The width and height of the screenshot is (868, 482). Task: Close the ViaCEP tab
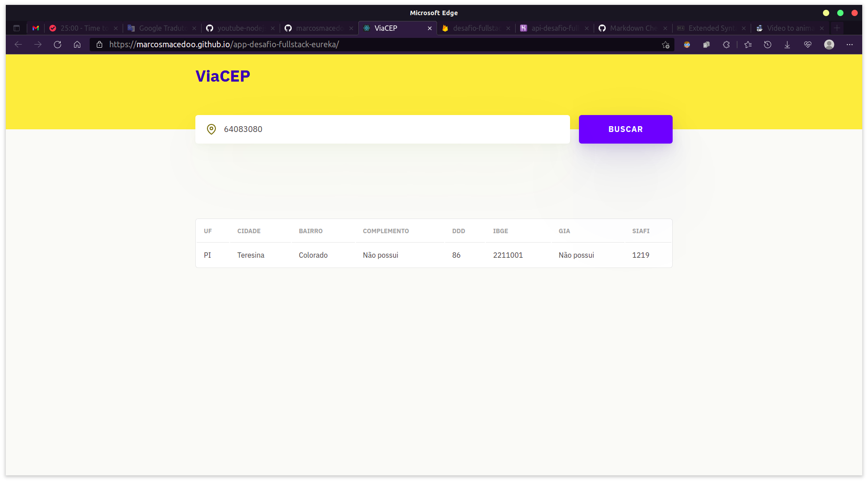click(x=430, y=28)
